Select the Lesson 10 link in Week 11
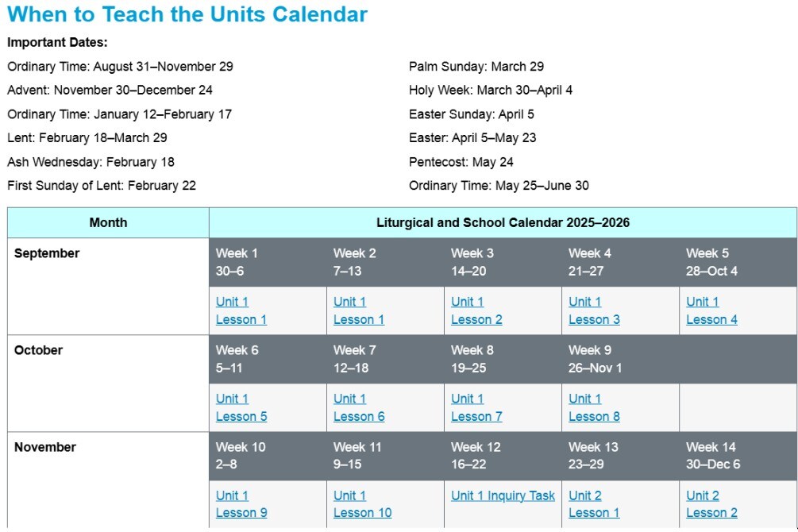This screenshot has height=532, width=798. coord(362,513)
